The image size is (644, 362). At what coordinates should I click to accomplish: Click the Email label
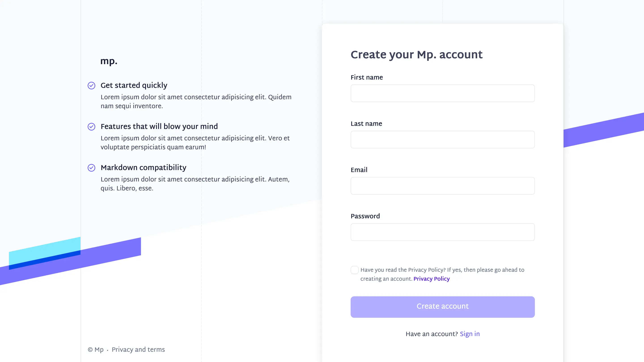[359, 170]
